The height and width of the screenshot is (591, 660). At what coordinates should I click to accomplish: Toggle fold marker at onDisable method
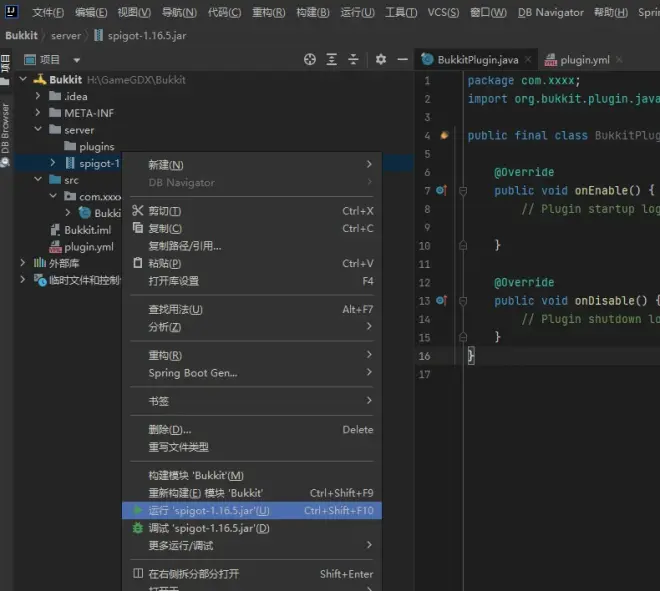463,302
